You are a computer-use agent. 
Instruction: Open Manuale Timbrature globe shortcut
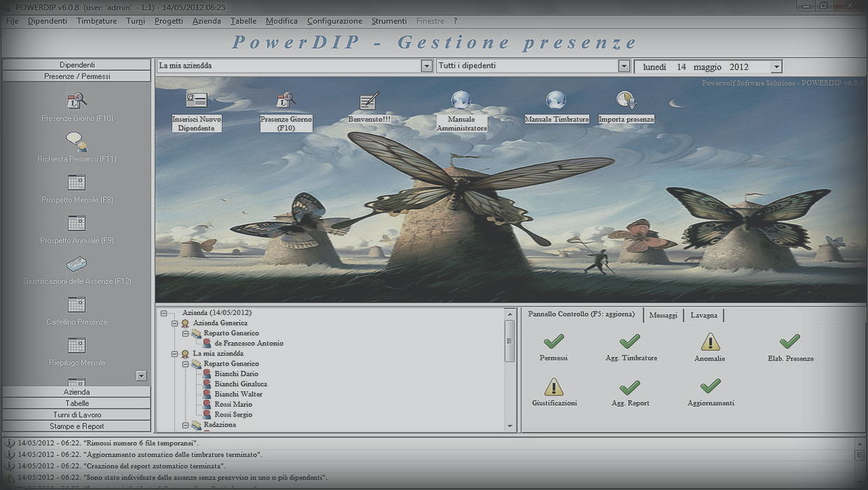[x=556, y=108]
